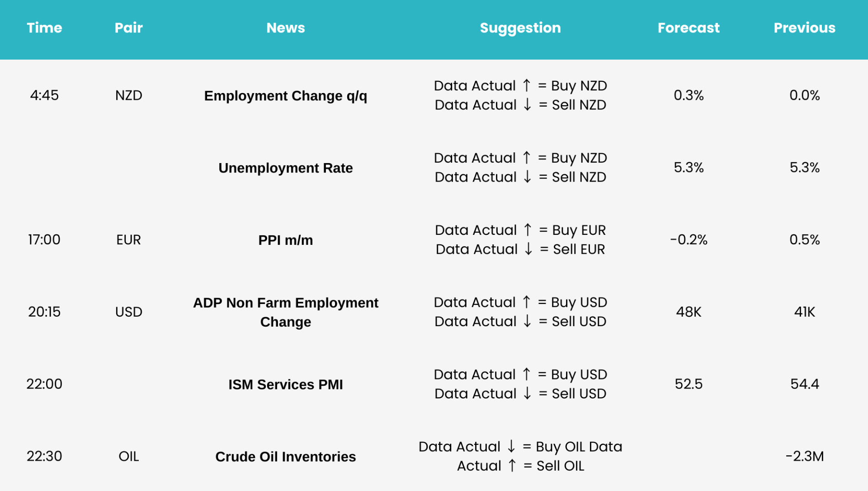
Task: Click the down arrow beside Sell EUR
Action: click(528, 249)
